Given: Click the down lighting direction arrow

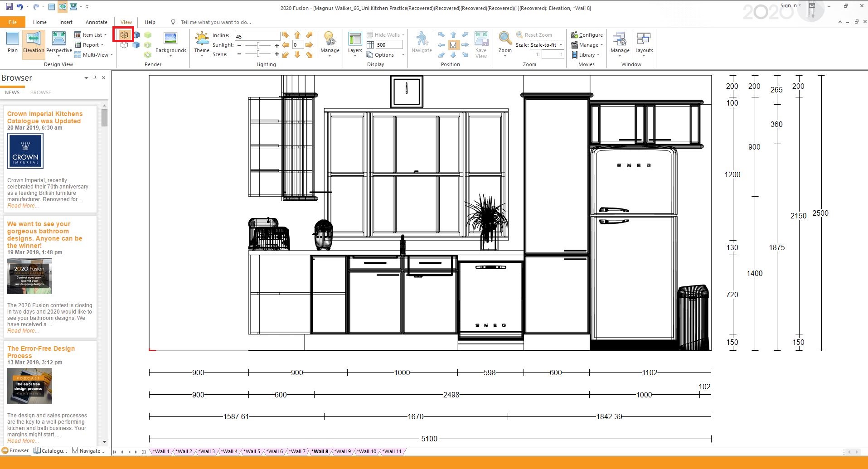Looking at the screenshot, I should coord(297,55).
